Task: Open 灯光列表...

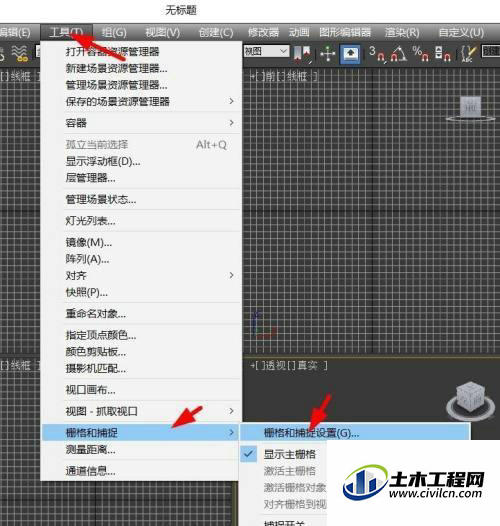Action: [141, 221]
